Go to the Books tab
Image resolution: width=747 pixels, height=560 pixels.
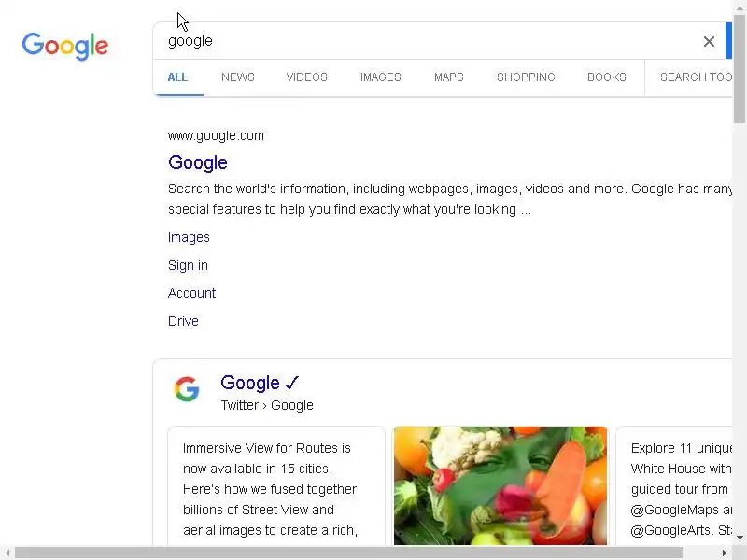pyautogui.click(x=606, y=77)
